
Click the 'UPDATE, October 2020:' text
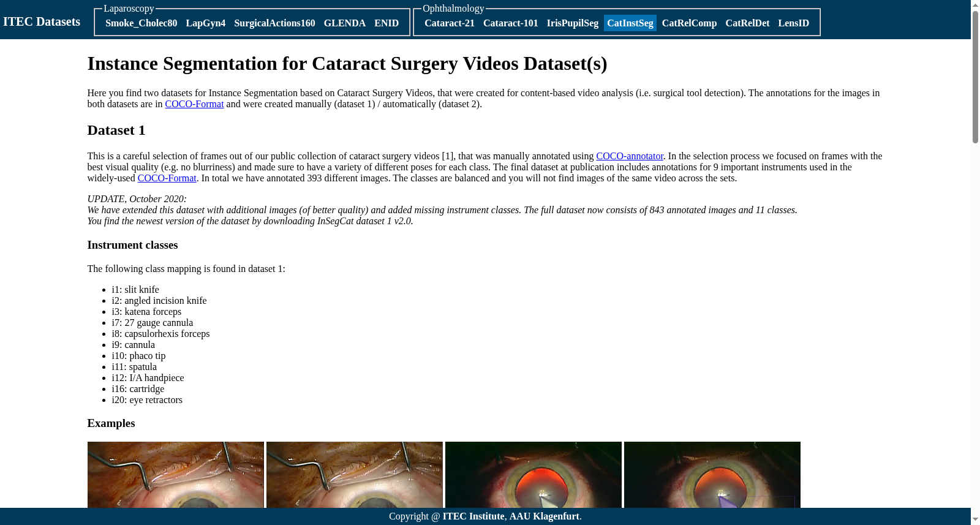[137, 199]
